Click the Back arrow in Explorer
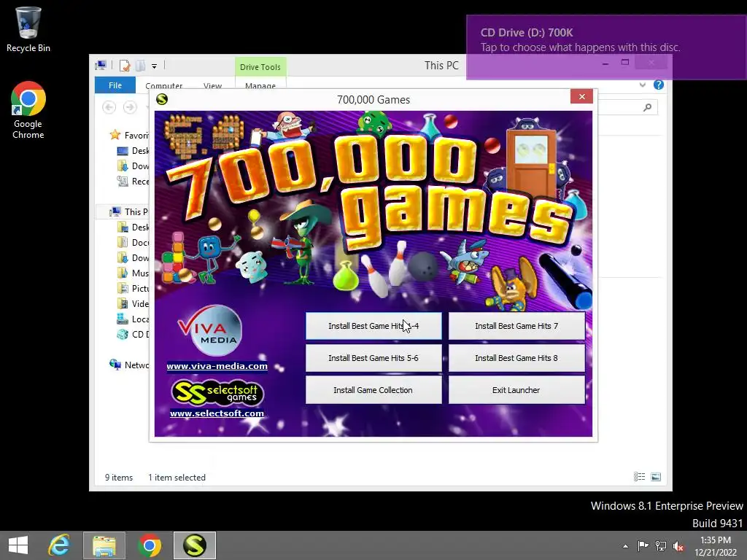Screen dimensions: 747x560 (x=109, y=107)
